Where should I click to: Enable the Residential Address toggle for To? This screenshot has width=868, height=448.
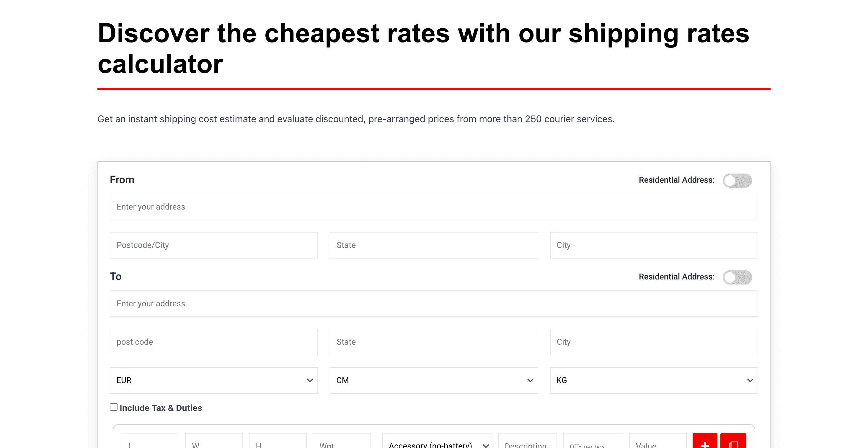(738, 277)
